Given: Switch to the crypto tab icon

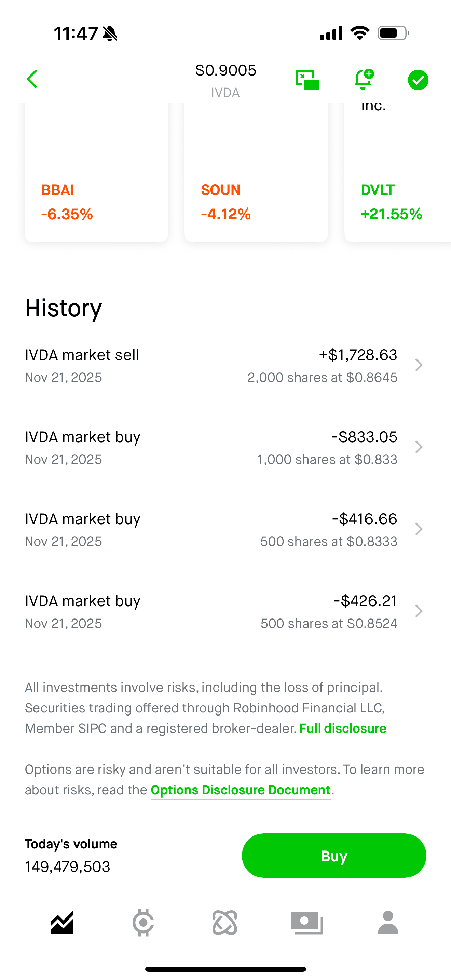Looking at the screenshot, I should [143, 923].
